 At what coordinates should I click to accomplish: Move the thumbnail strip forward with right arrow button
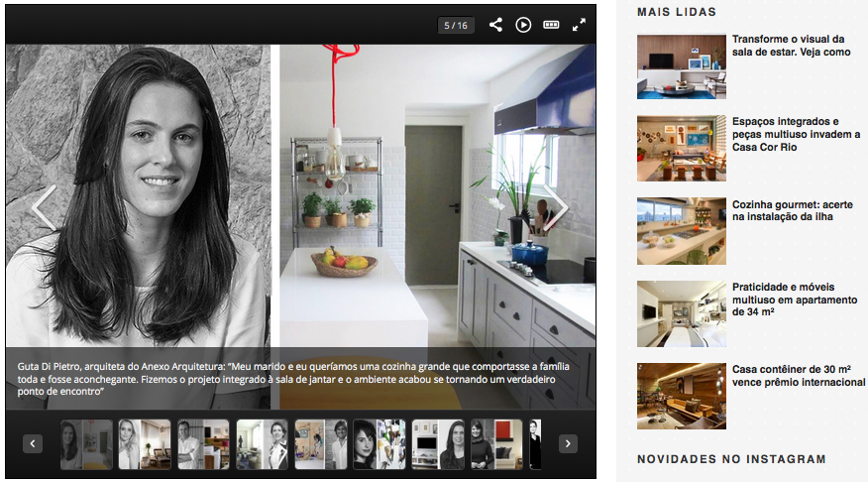tap(568, 443)
